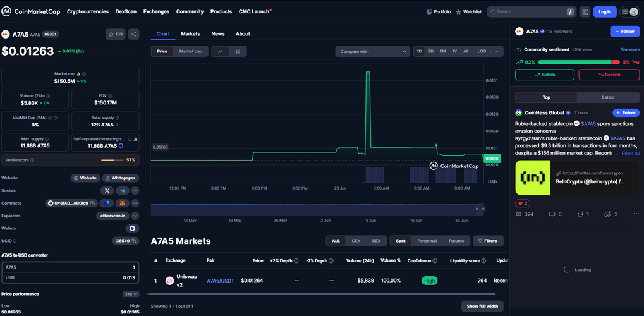The height and width of the screenshot is (316, 644).
Task: Copy the UCID 36549
Action: tap(134, 241)
